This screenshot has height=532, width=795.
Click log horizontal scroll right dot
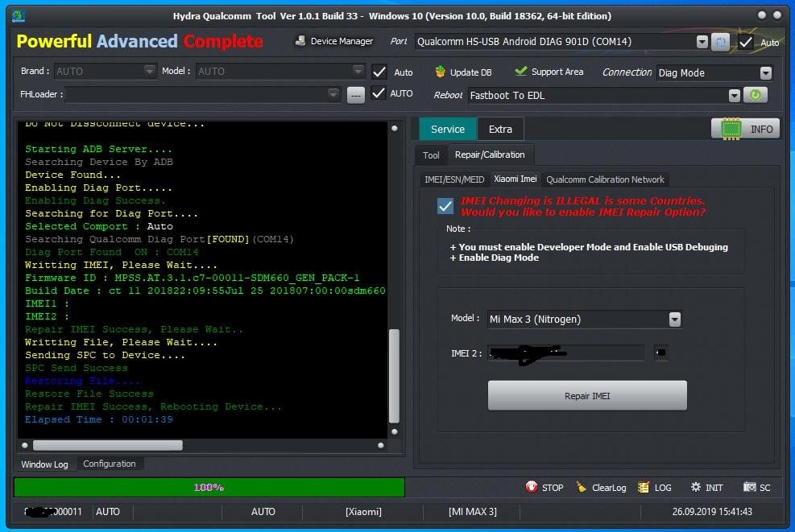click(x=381, y=445)
